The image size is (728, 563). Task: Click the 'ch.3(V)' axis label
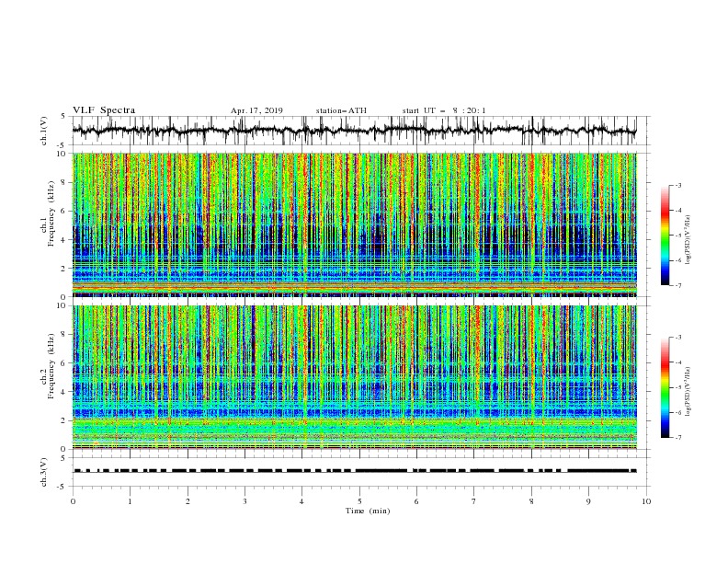tap(44, 472)
